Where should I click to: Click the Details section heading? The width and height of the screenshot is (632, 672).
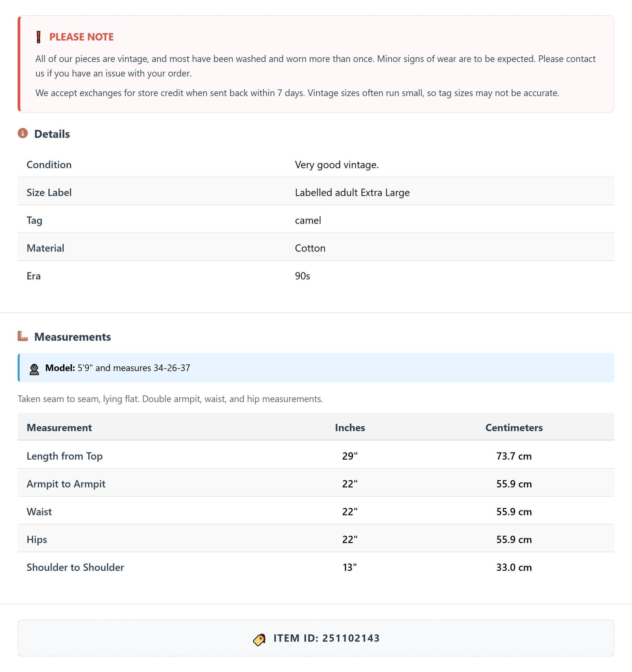(52, 134)
